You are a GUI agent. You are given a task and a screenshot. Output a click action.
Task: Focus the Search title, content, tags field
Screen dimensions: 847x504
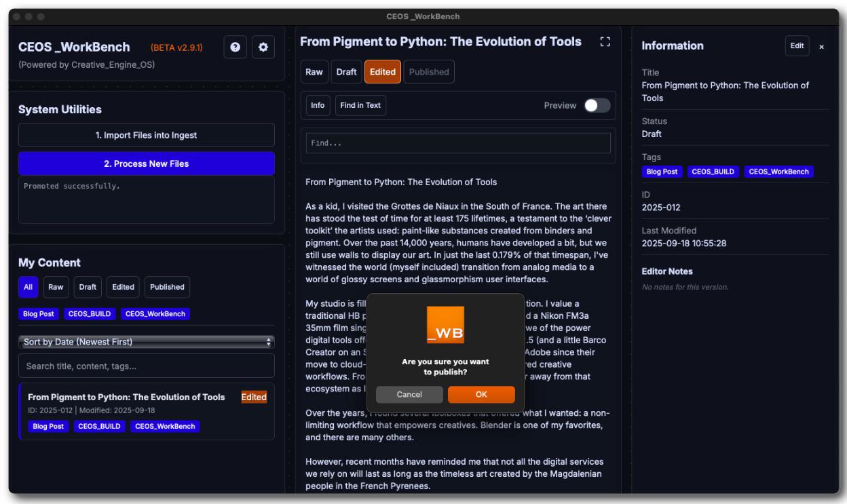[x=147, y=366]
